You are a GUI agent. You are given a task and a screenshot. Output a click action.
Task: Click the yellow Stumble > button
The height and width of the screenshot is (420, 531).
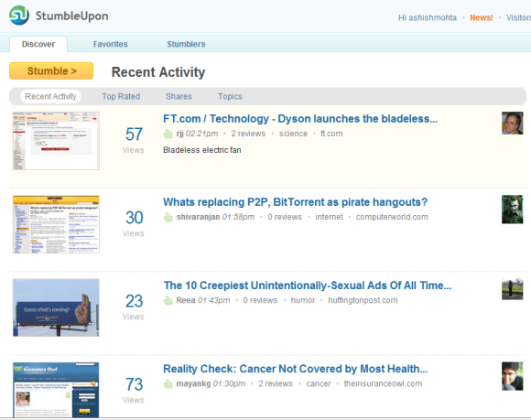click(51, 71)
